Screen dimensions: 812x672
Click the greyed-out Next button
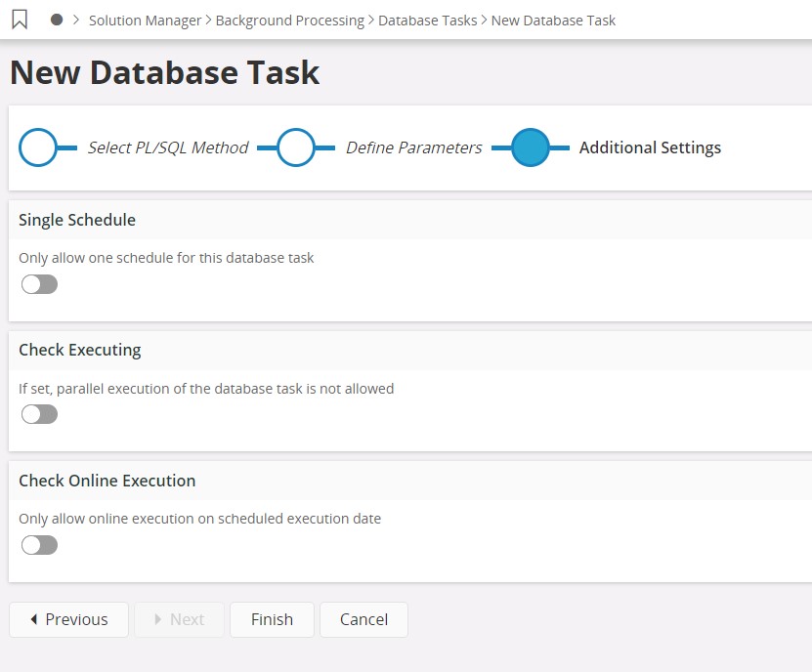pyautogui.click(x=179, y=619)
